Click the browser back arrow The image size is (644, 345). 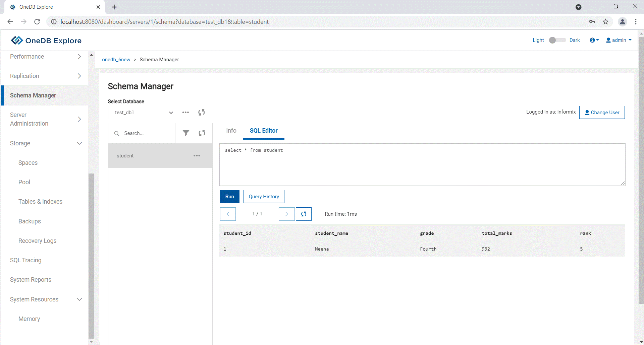[10, 22]
